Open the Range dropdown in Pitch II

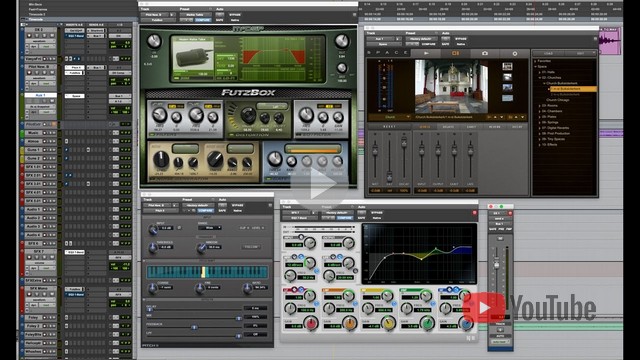pos(210,228)
